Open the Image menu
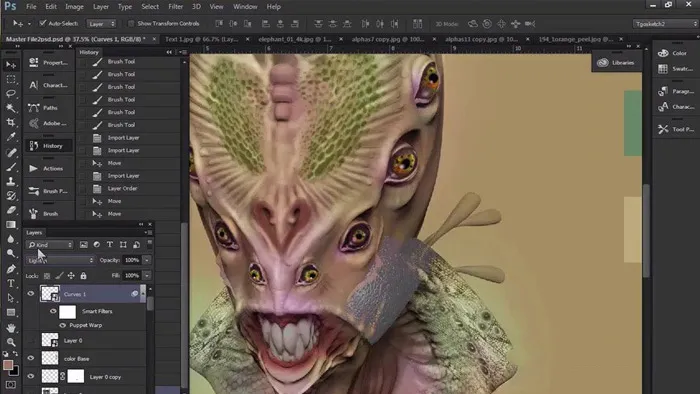The width and height of the screenshot is (700, 394). tap(74, 7)
